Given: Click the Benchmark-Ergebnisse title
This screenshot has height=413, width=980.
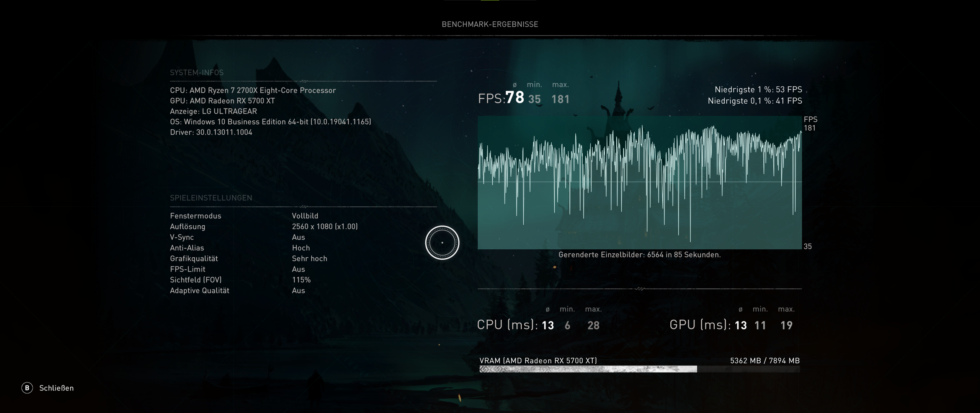Looking at the screenshot, I should coord(490,24).
